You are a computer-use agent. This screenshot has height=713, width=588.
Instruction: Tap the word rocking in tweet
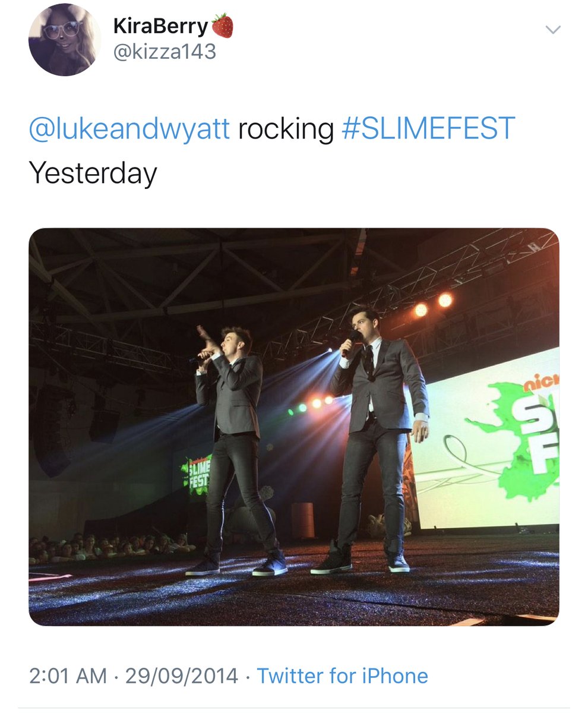pos(286,130)
